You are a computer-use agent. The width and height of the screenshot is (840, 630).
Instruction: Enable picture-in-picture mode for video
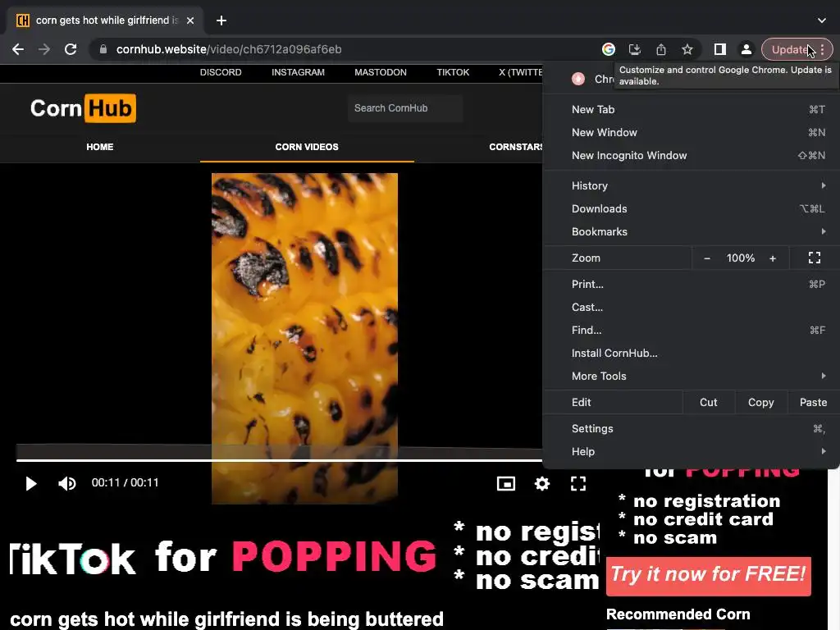click(x=505, y=483)
